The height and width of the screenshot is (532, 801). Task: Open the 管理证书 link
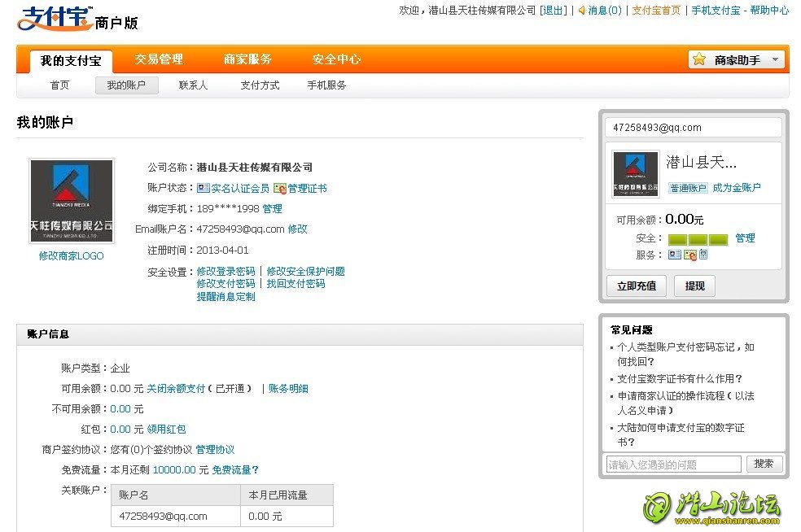tap(307, 189)
